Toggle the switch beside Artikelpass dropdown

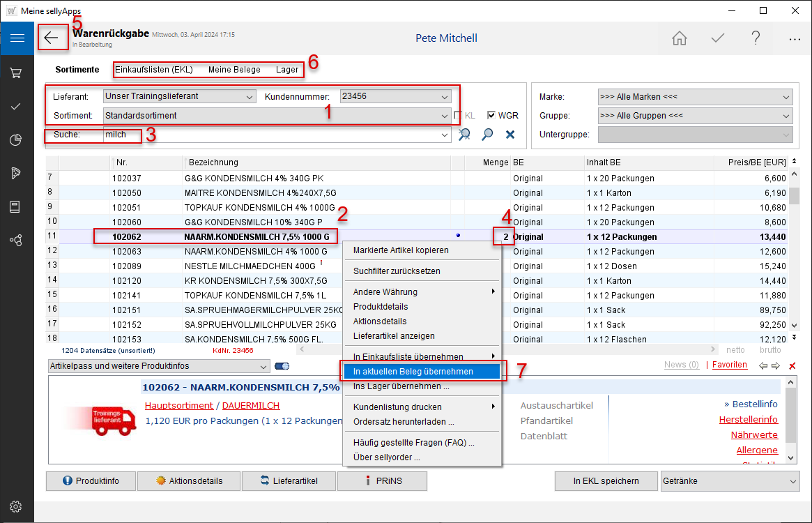(x=282, y=366)
